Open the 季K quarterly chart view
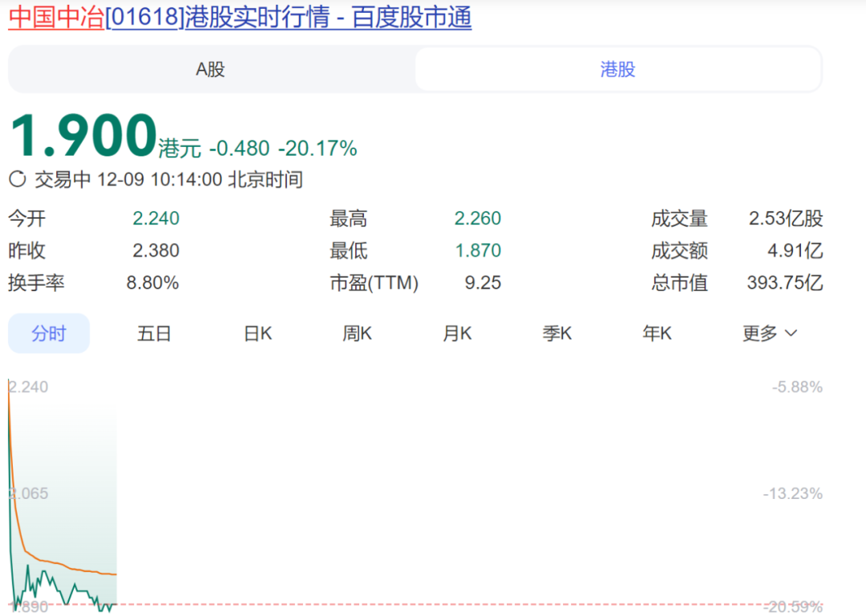 point(556,333)
